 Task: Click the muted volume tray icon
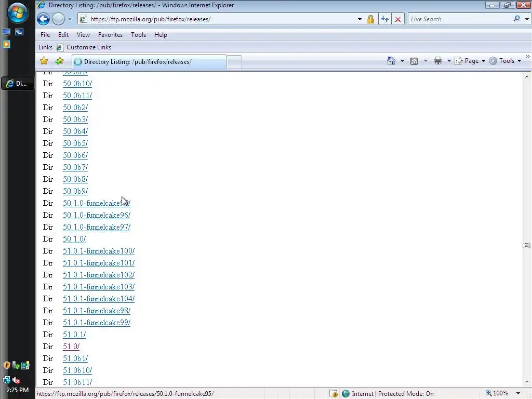point(16,380)
